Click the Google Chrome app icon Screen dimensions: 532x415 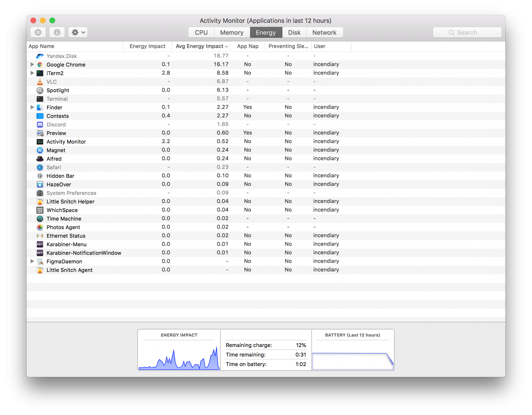(40, 65)
